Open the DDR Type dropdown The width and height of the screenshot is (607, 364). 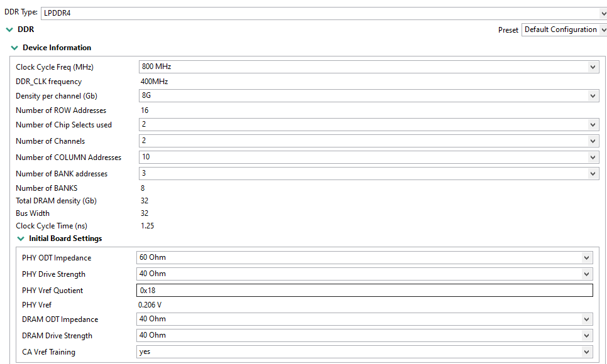[324, 13]
